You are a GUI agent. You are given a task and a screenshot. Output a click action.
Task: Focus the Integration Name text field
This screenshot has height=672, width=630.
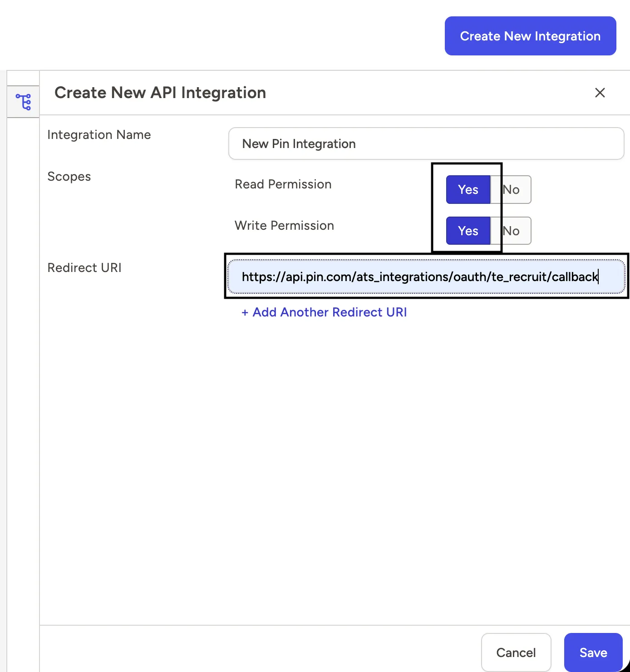pyautogui.click(x=426, y=143)
